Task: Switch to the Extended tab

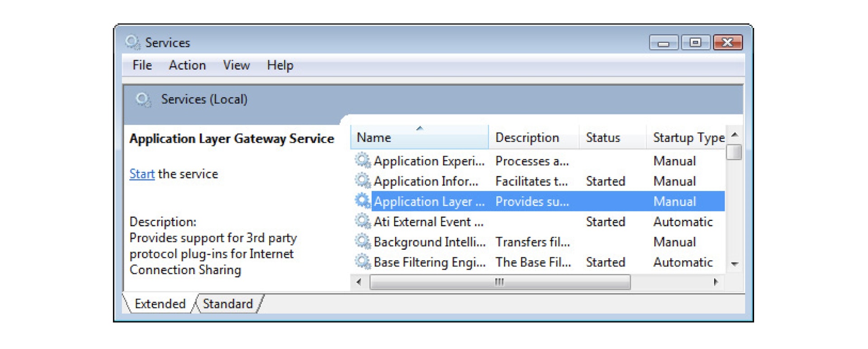Action: [160, 304]
